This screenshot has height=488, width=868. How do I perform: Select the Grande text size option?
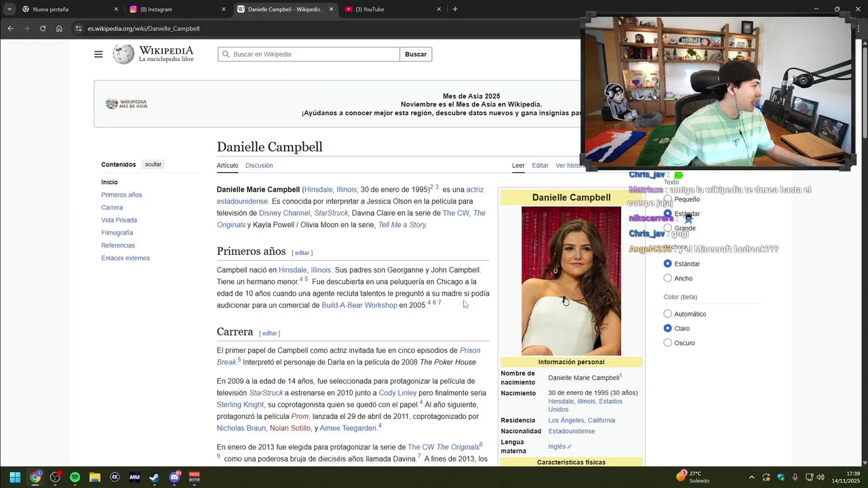[668, 228]
